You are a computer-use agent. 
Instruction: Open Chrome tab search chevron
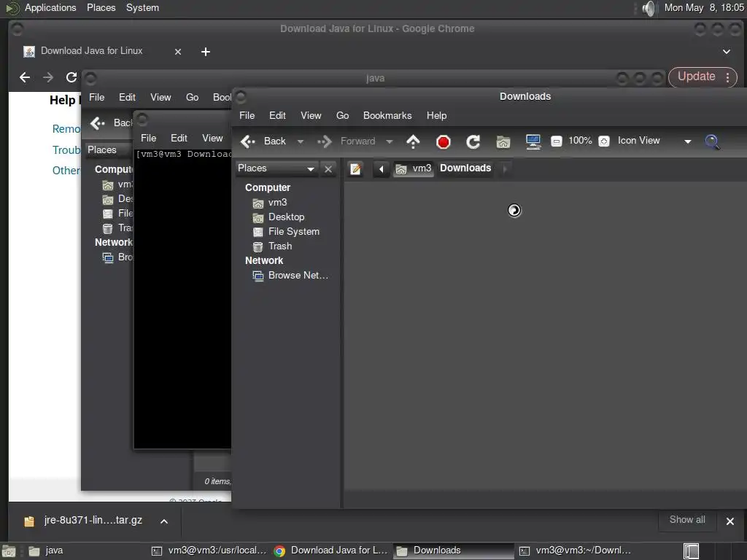726,52
